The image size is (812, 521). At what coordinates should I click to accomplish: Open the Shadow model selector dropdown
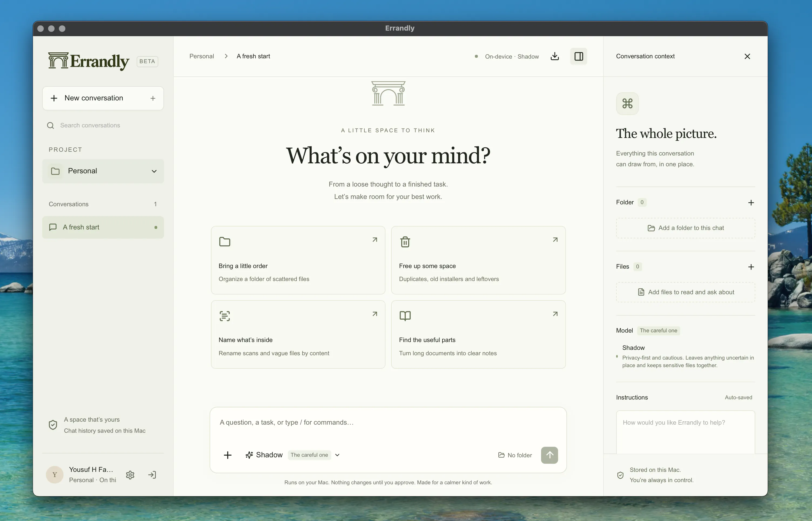click(293, 455)
